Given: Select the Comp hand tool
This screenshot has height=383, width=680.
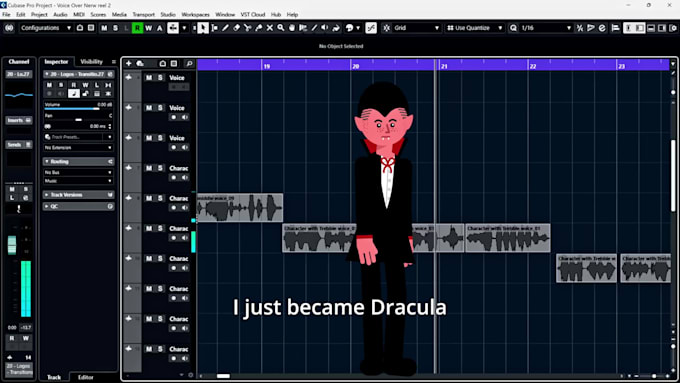Looking at the screenshot, I should coord(292,28).
